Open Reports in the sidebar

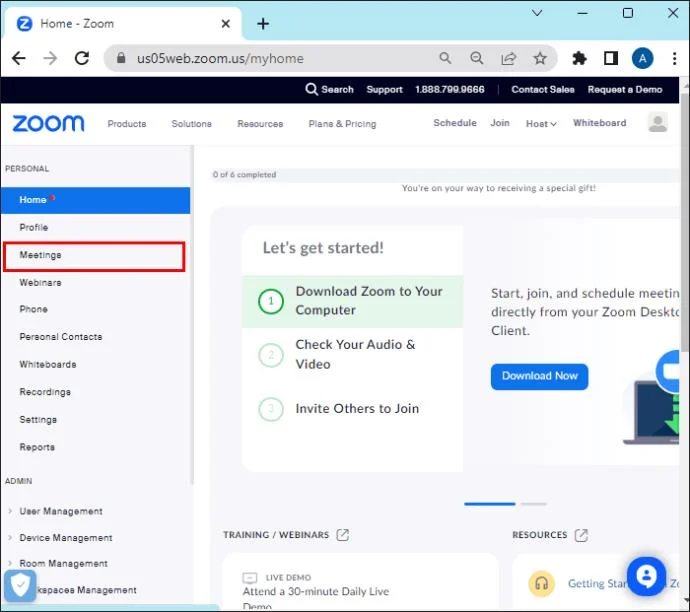click(37, 447)
